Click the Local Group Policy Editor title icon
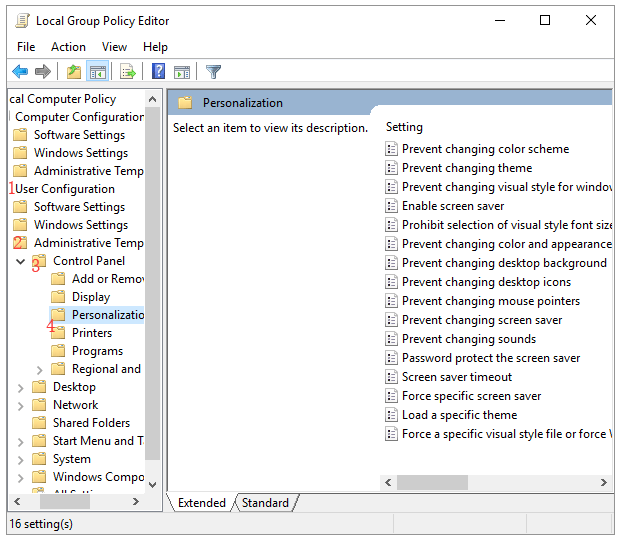The image size is (621, 540). [x=23, y=21]
